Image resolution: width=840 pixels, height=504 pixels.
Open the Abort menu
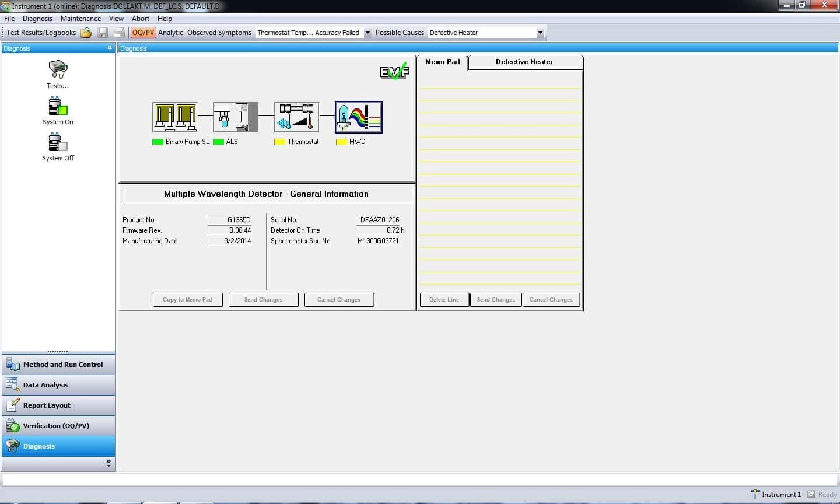141,19
